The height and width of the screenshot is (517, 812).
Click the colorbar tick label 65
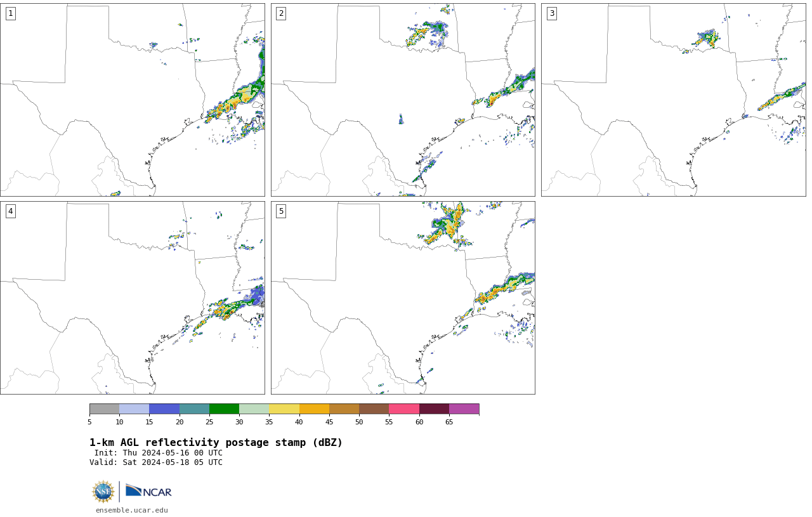point(449,422)
